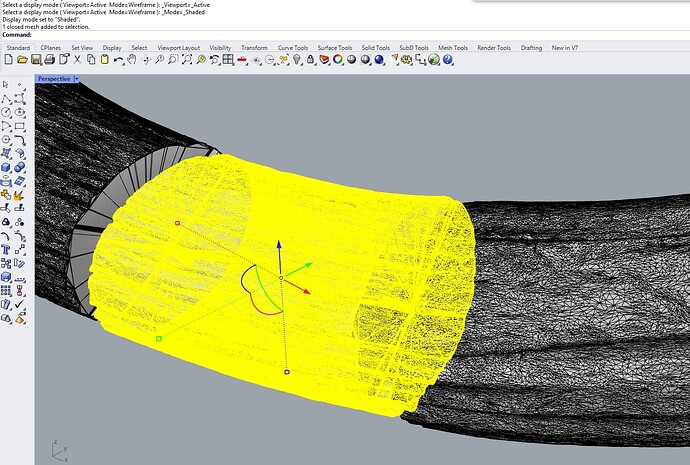Select the Circle tool in sidebar

pos(6,113)
